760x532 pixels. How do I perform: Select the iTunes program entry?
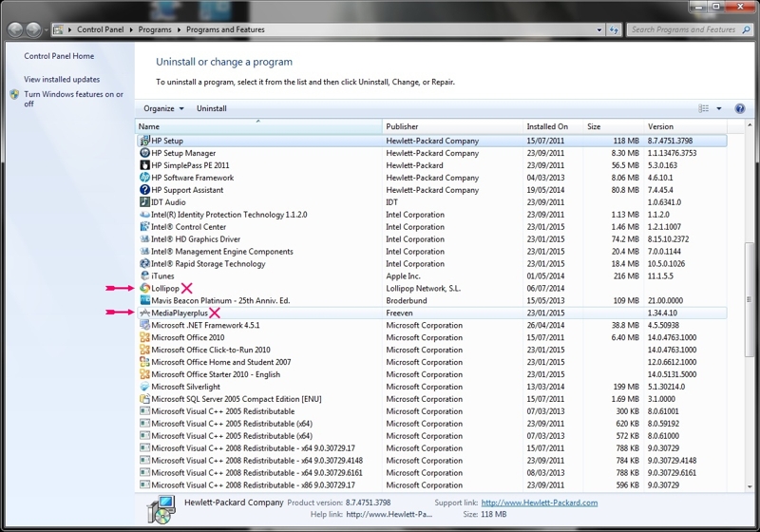[x=162, y=275]
